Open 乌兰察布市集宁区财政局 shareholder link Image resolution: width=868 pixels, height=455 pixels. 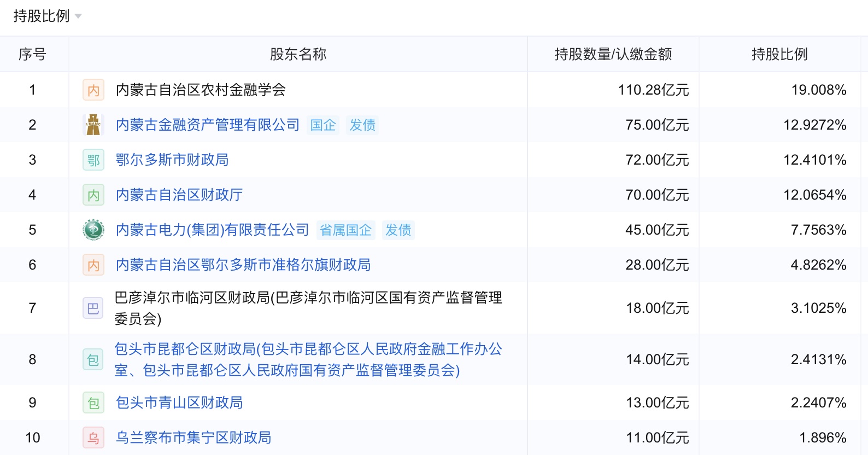pos(193,437)
